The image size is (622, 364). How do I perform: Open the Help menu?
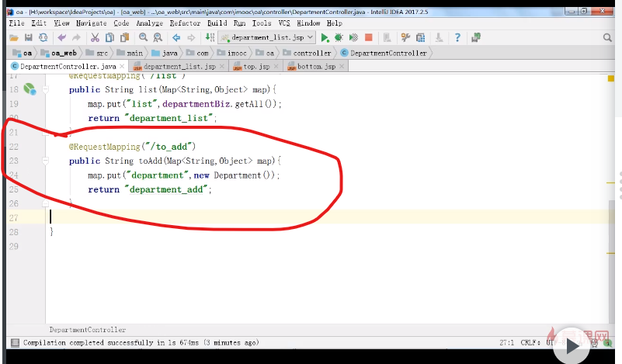pyautogui.click(x=335, y=23)
